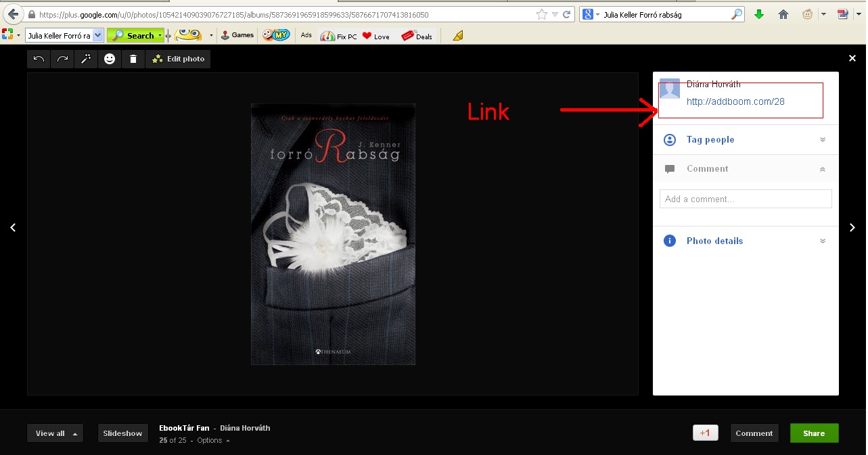The width and height of the screenshot is (868, 455).
Task: Click Diána Horváth's profile avatar
Action: tap(670, 89)
